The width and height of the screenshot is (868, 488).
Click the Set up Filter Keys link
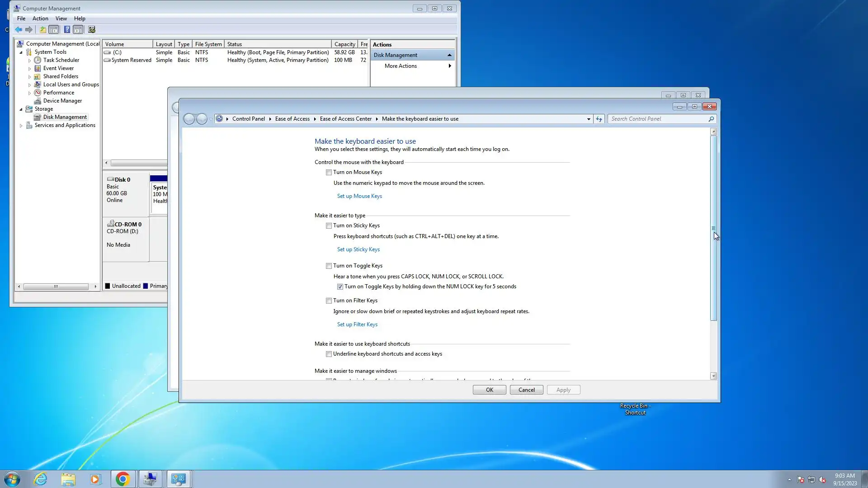coord(357,324)
